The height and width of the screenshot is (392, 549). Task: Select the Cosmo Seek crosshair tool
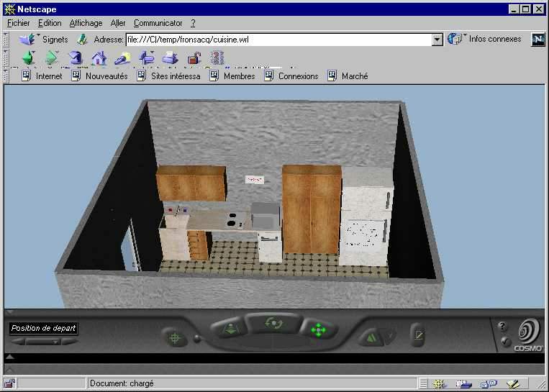click(173, 337)
